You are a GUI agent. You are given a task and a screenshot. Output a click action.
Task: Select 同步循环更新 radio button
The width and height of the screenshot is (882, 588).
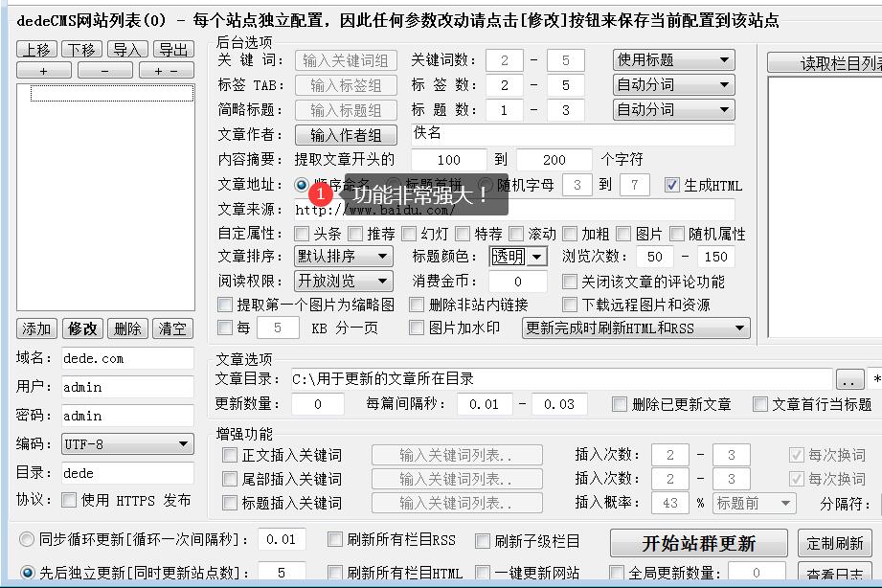coord(27,539)
